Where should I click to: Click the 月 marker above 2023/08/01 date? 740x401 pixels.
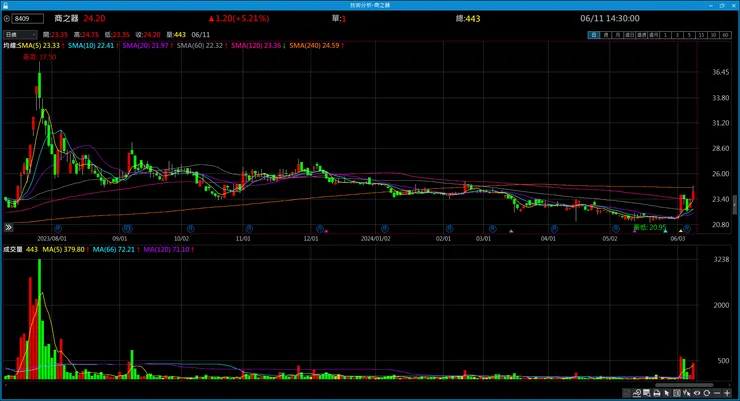[x=58, y=229]
